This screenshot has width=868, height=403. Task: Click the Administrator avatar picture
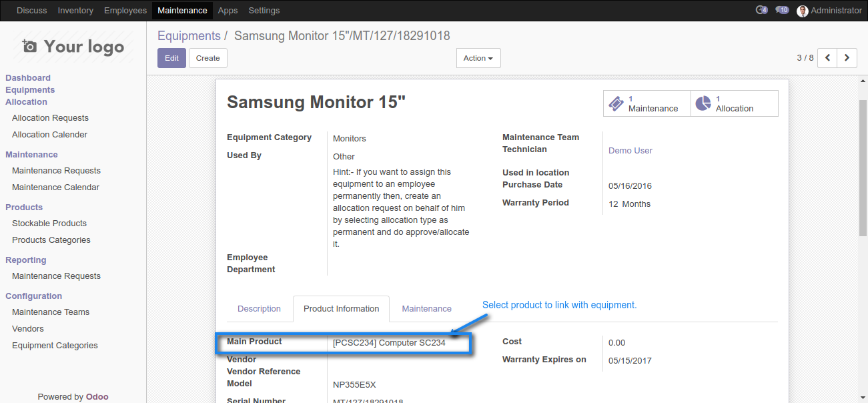pos(803,11)
